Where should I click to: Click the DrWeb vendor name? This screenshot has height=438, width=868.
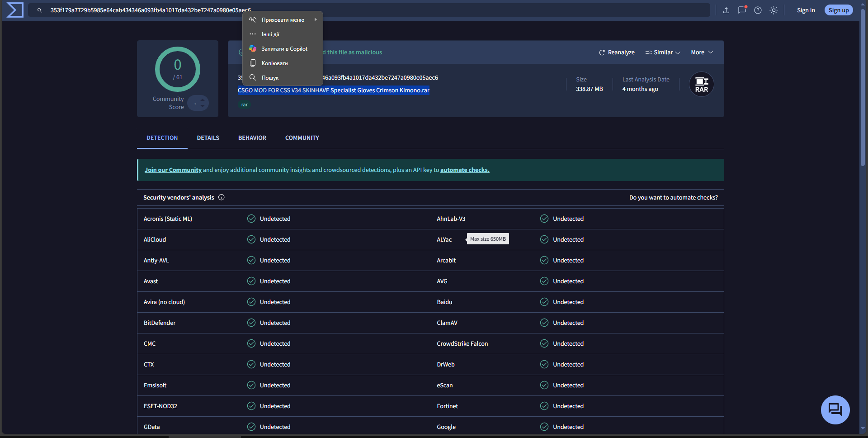(x=446, y=365)
